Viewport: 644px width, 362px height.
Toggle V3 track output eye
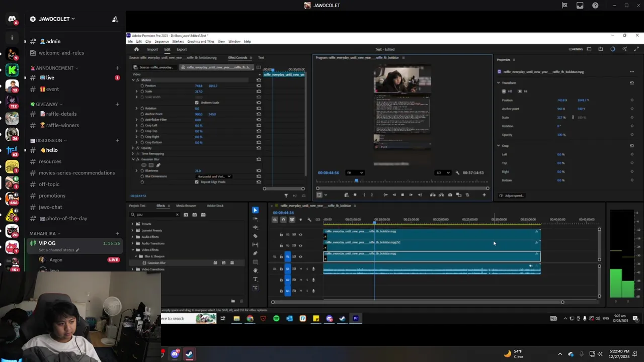pyautogui.click(x=300, y=235)
